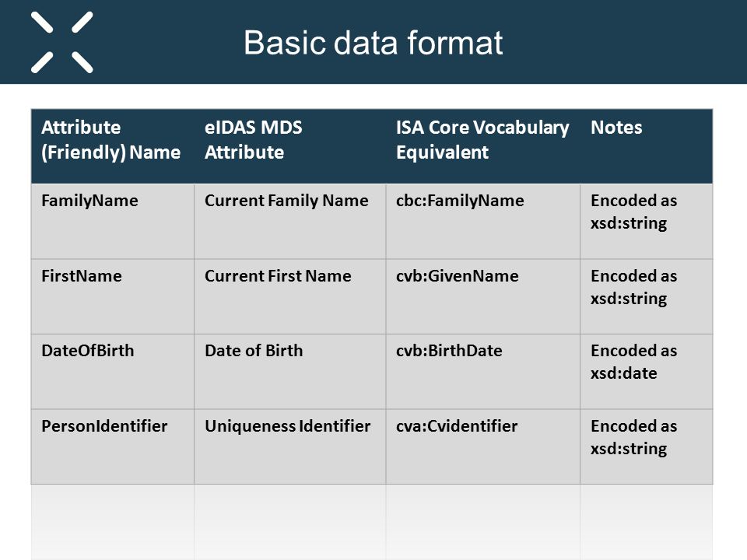The image size is (747, 560).
Task: Select the cvb:BirthDate cell
Action: (x=483, y=372)
